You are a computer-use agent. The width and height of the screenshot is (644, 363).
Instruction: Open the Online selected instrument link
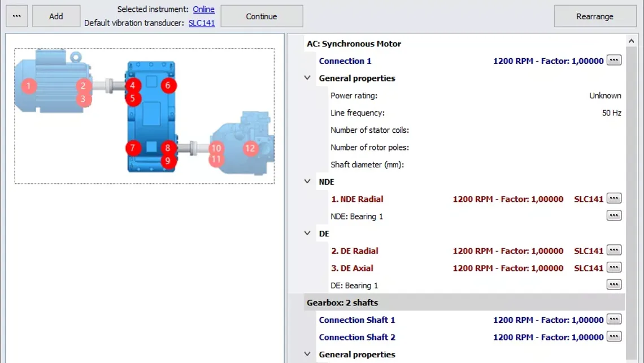click(203, 9)
